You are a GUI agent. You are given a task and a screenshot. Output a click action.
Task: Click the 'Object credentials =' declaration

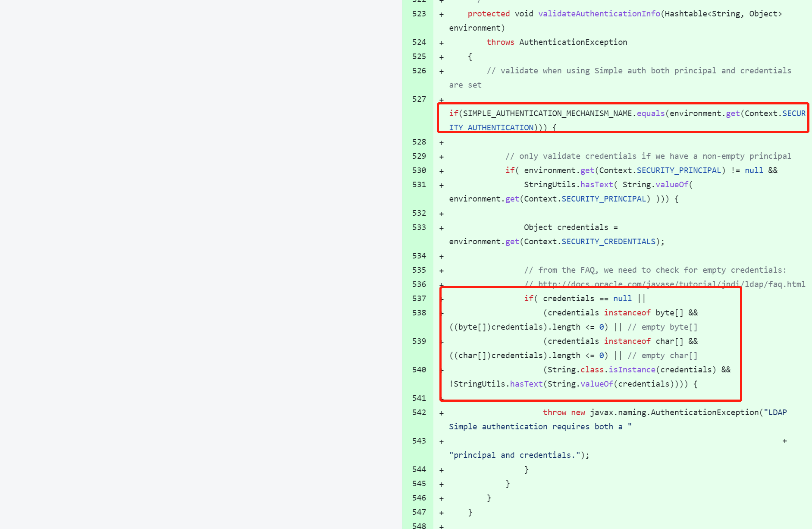click(x=571, y=227)
